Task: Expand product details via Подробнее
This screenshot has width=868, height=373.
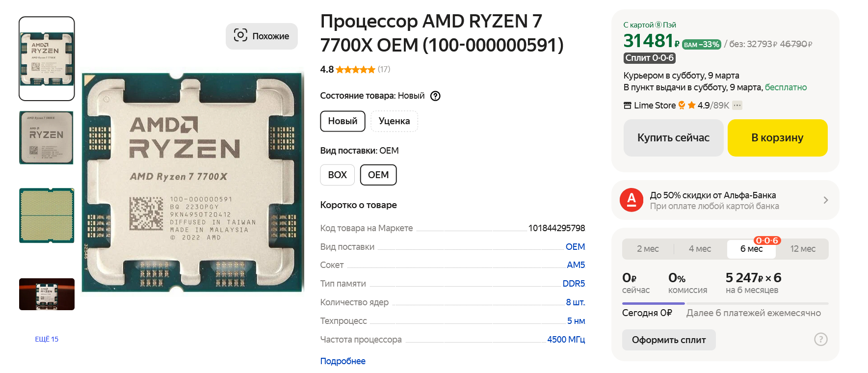Action: click(x=342, y=361)
